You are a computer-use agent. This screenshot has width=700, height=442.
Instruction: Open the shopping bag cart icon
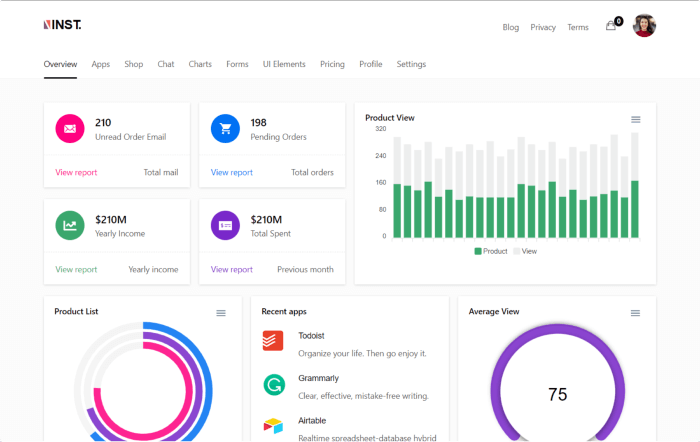pos(610,26)
